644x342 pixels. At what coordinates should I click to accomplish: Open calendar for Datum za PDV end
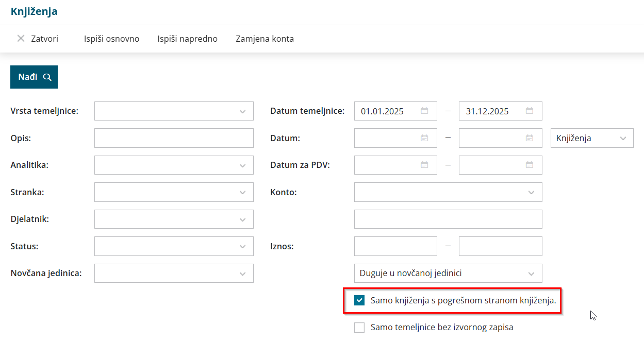530,165
